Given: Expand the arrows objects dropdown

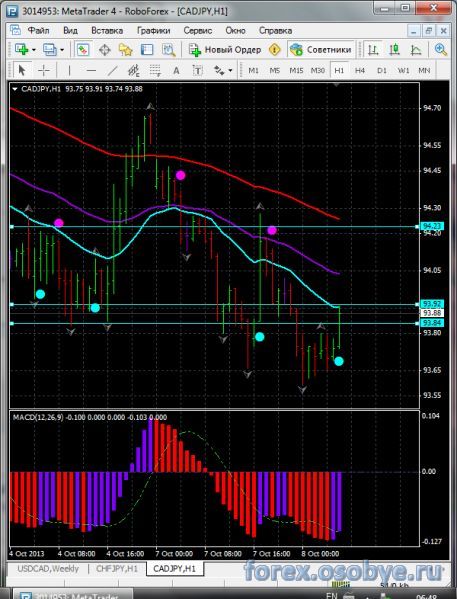Looking at the screenshot, I should click(230, 70).
